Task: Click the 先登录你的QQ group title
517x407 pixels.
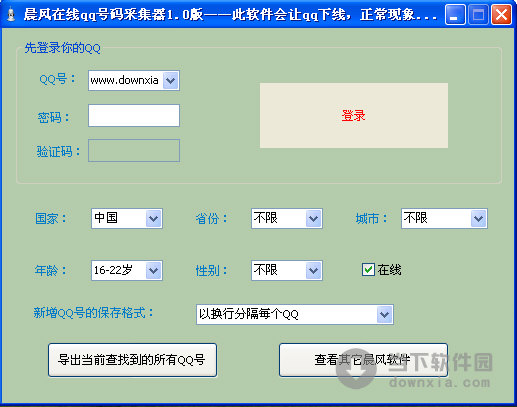Action: pos(62,48)
